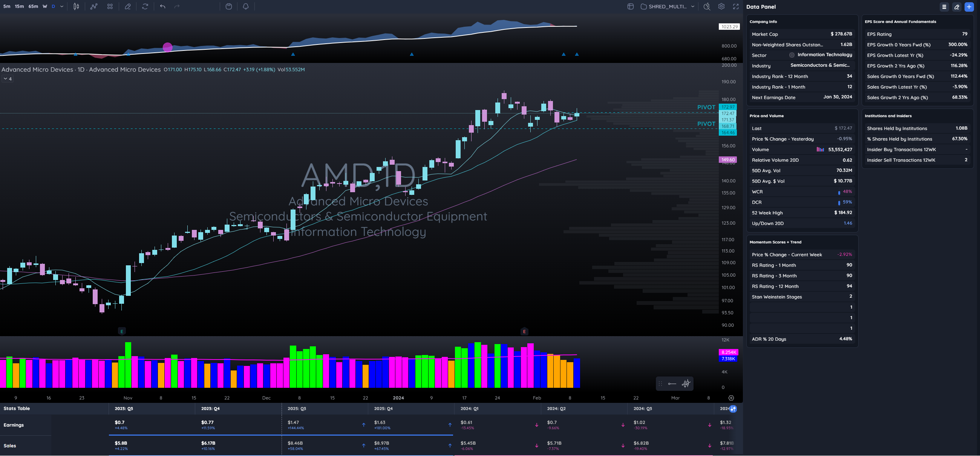Select the drawing pencil tool in toolbar

128,6
